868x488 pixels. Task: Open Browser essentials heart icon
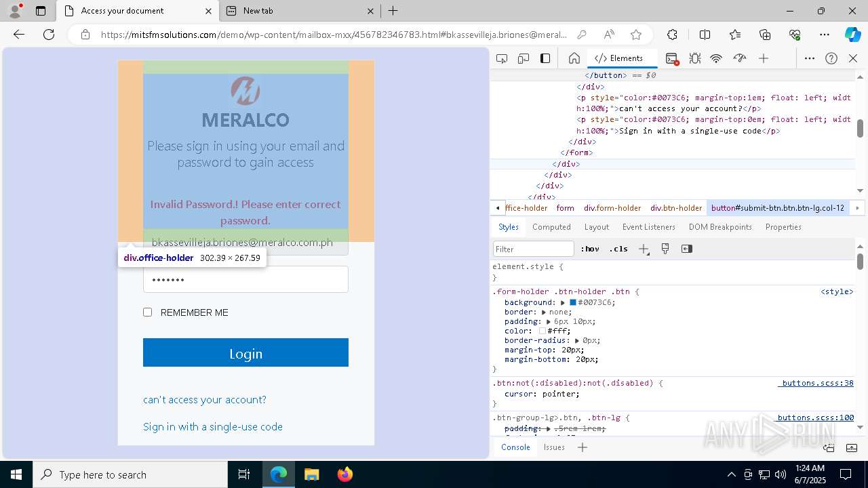pyautogui.click(x=795, y=35)
